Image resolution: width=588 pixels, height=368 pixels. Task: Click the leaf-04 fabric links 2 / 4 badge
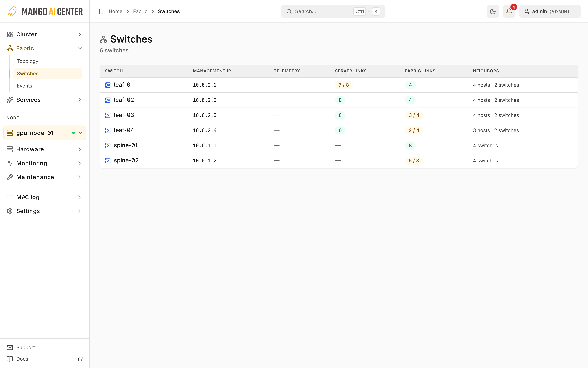point(414,130)
